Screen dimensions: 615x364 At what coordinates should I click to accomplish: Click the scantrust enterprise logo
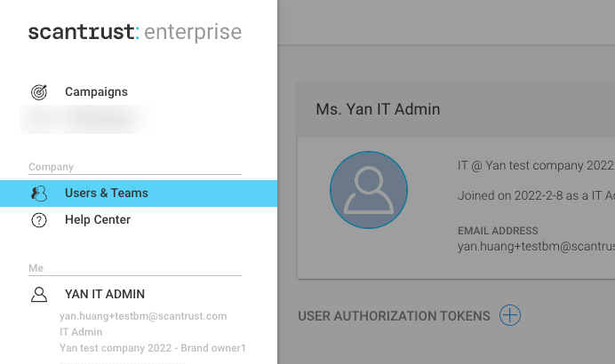(134, 33)
